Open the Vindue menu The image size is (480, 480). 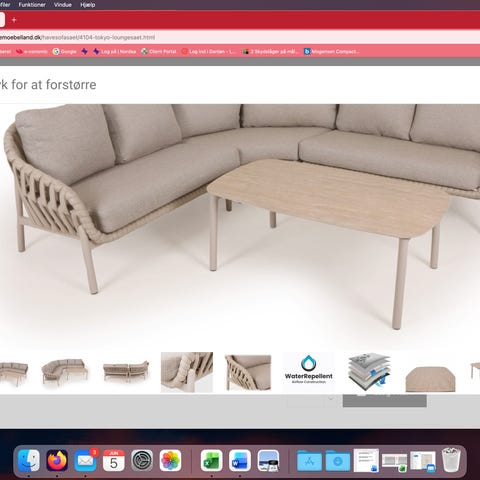(x=63, y=5)
